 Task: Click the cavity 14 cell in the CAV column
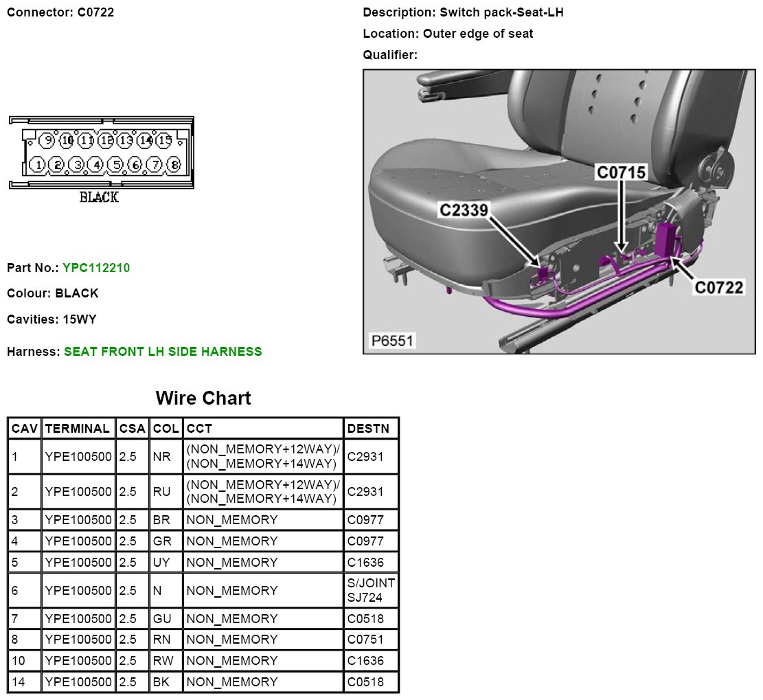[25, 682]
